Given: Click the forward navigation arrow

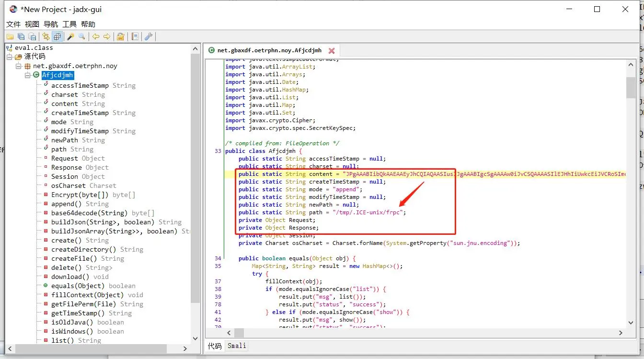Looking at the screenshot, I should pyautogui.click(x=107, y=36).
